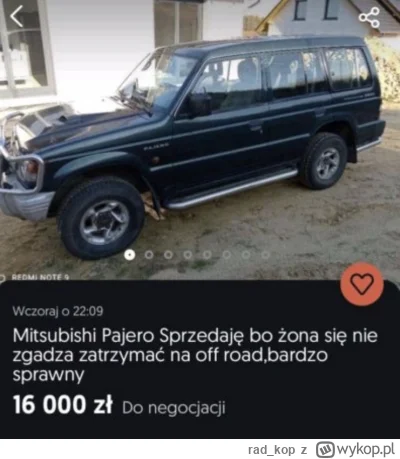Open the rad_kop user profile
Screen dimensions: 400x459
point(272,450)
